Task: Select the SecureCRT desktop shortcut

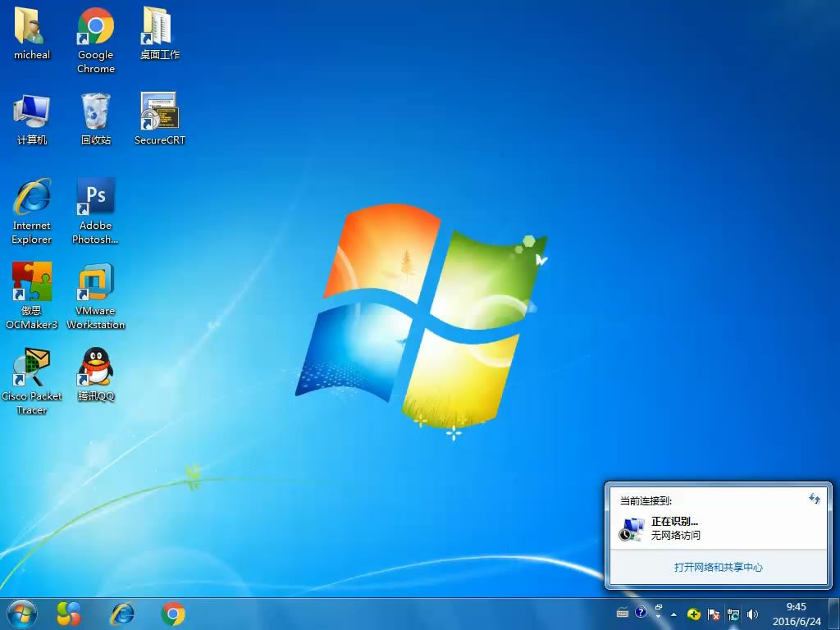Action: coord(160,119)
